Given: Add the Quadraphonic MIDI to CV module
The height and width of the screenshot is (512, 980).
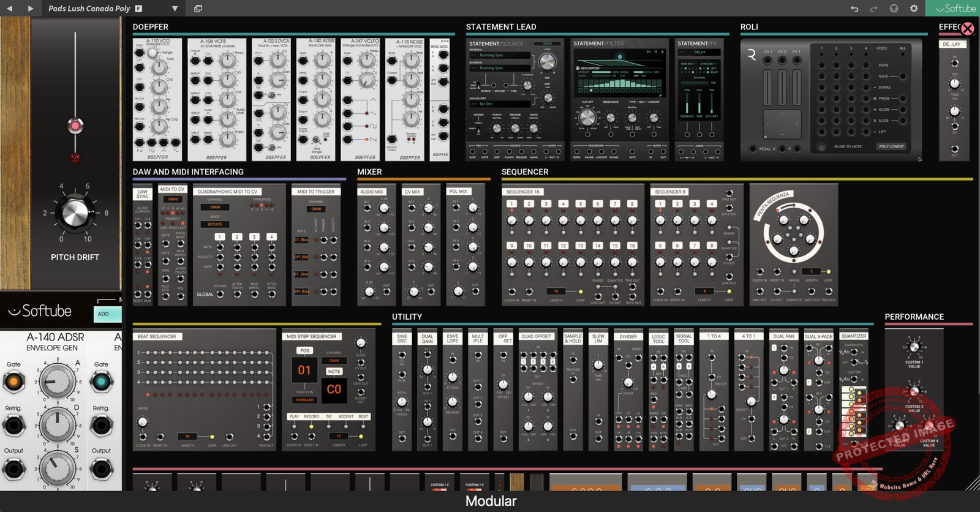Looking at the screenshot, I should pos(239,246).
